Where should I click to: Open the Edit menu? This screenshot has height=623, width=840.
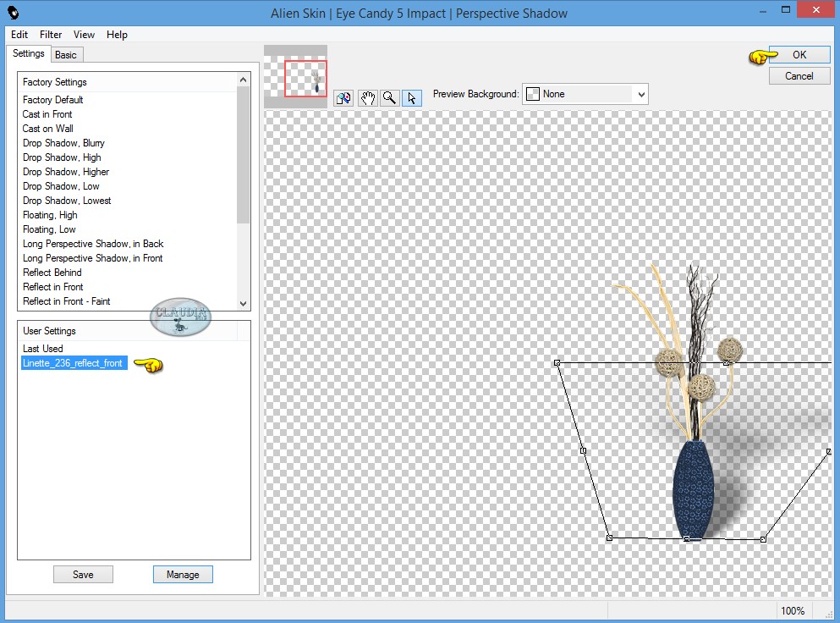(x=19, y=35)
